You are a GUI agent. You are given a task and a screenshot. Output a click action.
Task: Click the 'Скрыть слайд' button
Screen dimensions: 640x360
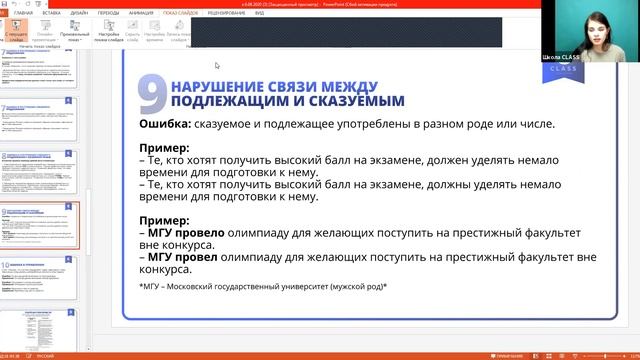[132, 31]
